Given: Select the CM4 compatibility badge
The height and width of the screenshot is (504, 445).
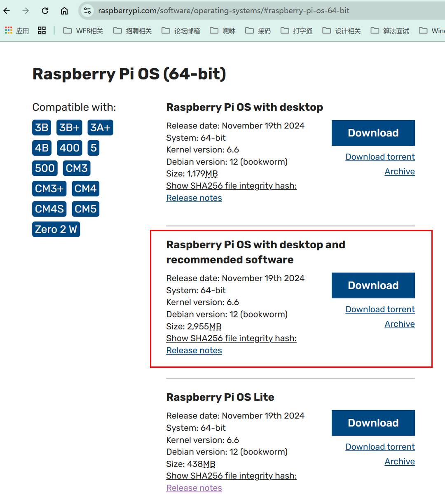Looking at the screenshot, I should click(x=85, y=189).
